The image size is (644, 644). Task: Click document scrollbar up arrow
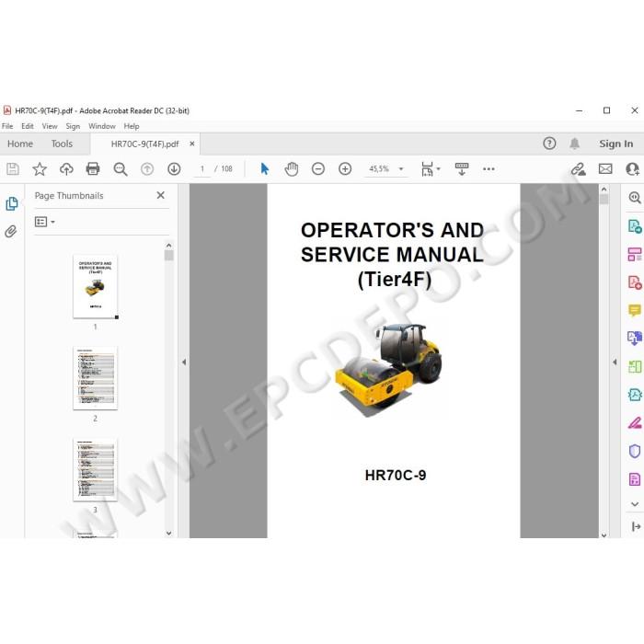pos(604,190)
